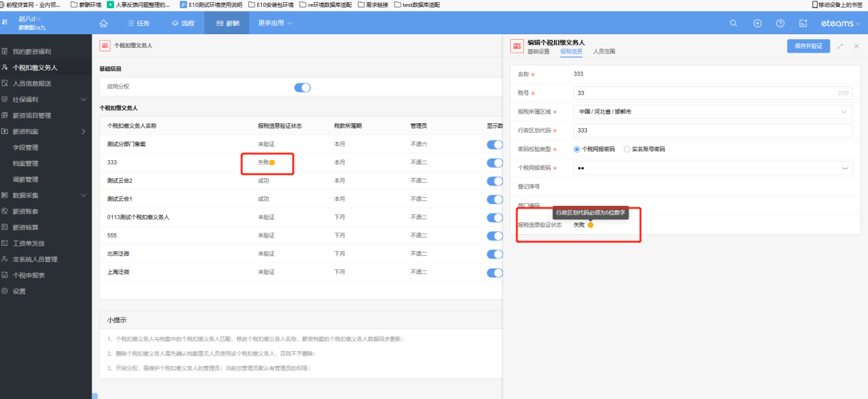This screenshot has height=399, width=868.
Task: Go to 薪酬 in top navigation
Action: click(x=228, y=23)
